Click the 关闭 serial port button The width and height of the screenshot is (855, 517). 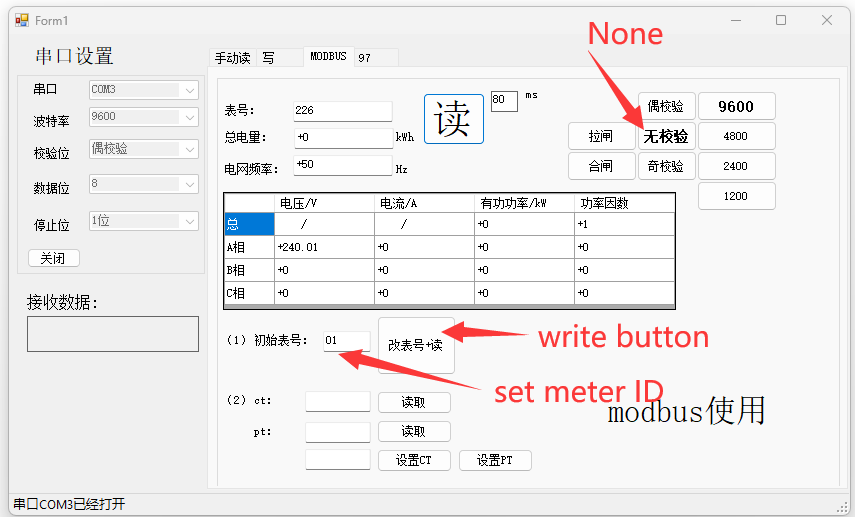pos(53,258)
